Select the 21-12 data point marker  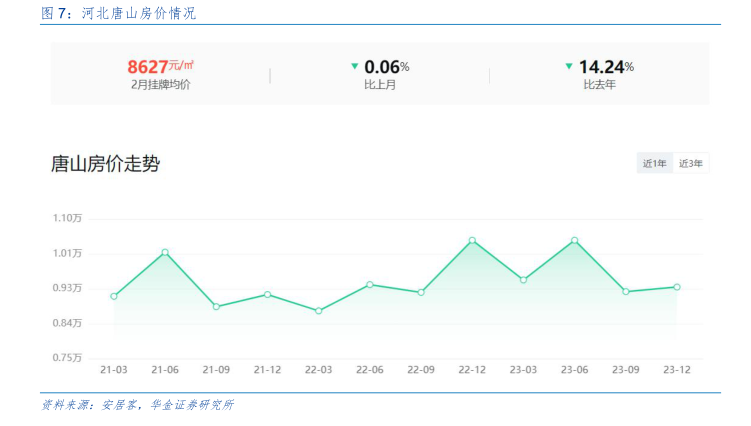click(x=267, y=294)
